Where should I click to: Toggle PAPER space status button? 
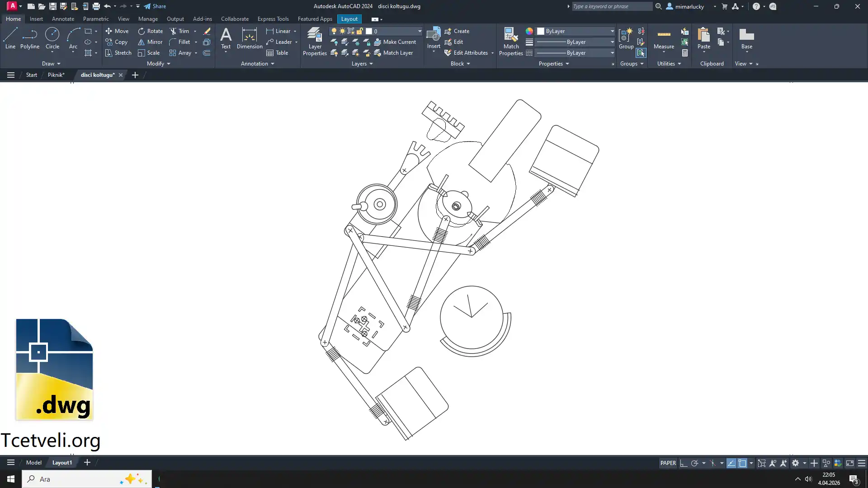pos(668,463)
